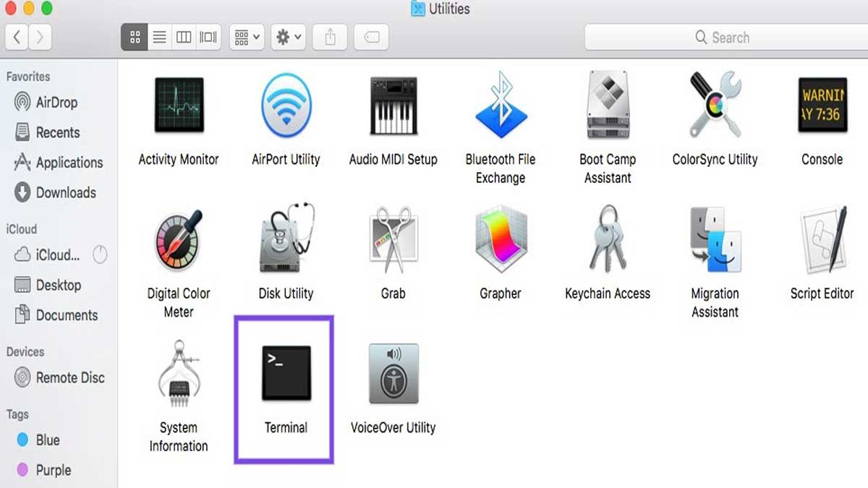Launch Migration Assistant
Image resolution: width=868 pixels, height=488 pixels.
coord(714,239)
